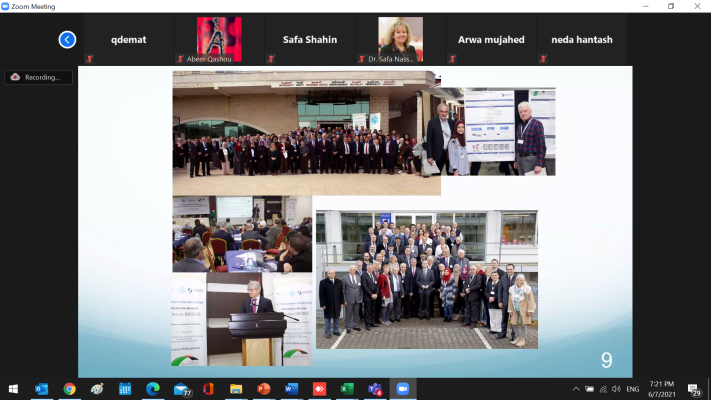Select the Arwa mujahed participant tile
The width and height of the screenshot is (711, 400).
[490, 40]
